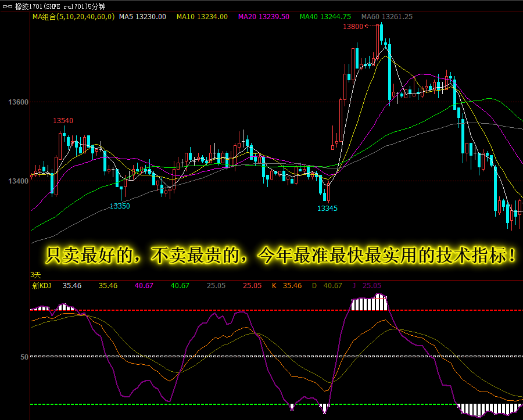This screenshot has width=523, height=420.
Task: Select the gray MA60 13261.25 value
Action: click(x=387, y=17)
